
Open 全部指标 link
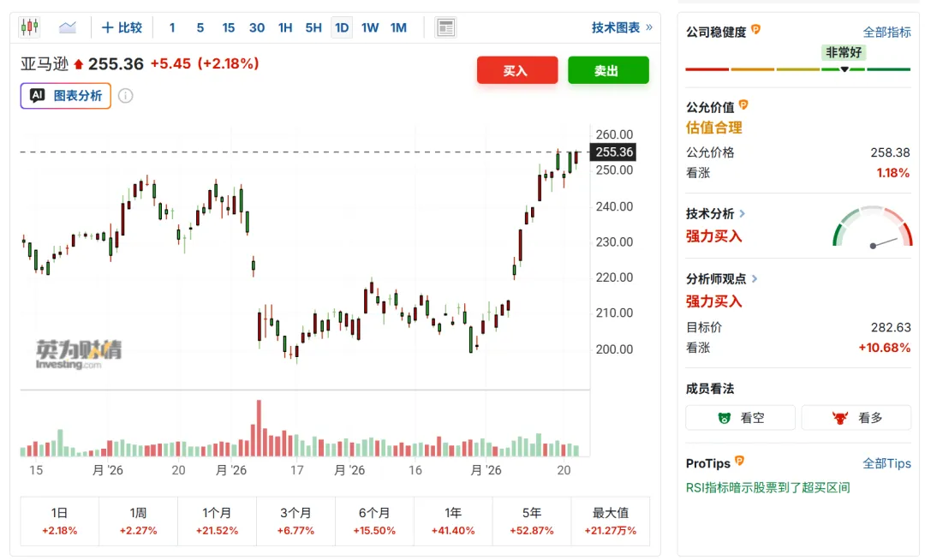pos(886,32)
